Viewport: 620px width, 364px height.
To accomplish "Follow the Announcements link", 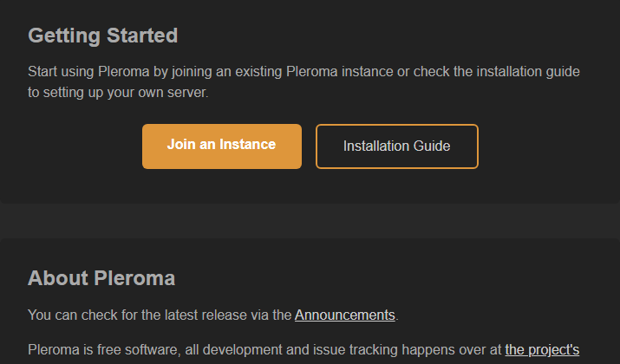I will [x=345, y=315].
